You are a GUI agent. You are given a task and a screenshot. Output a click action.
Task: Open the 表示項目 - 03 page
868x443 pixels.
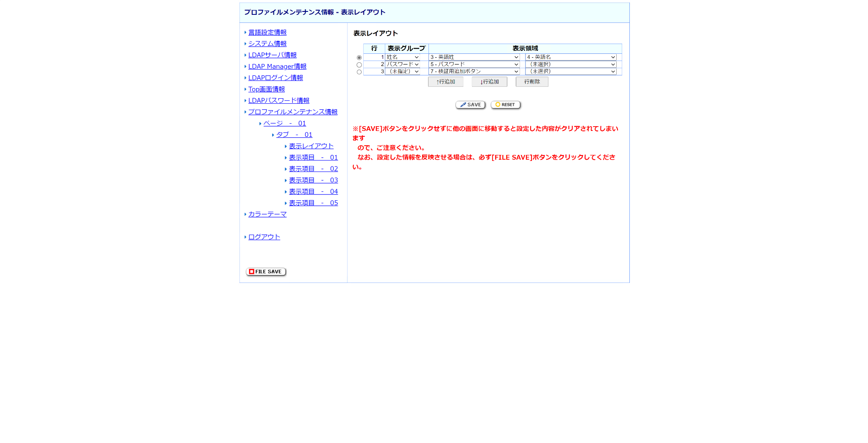313,180
